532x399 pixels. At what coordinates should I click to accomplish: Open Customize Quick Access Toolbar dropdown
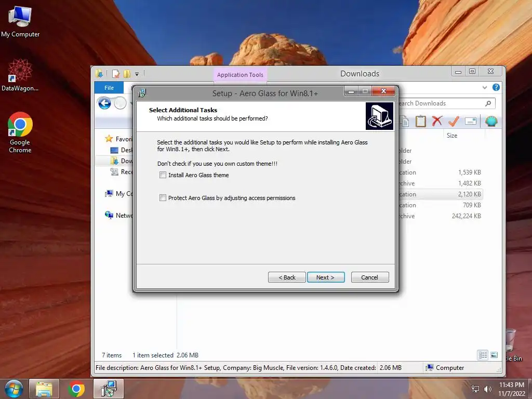pyautogui.click(x=137, y=74)
